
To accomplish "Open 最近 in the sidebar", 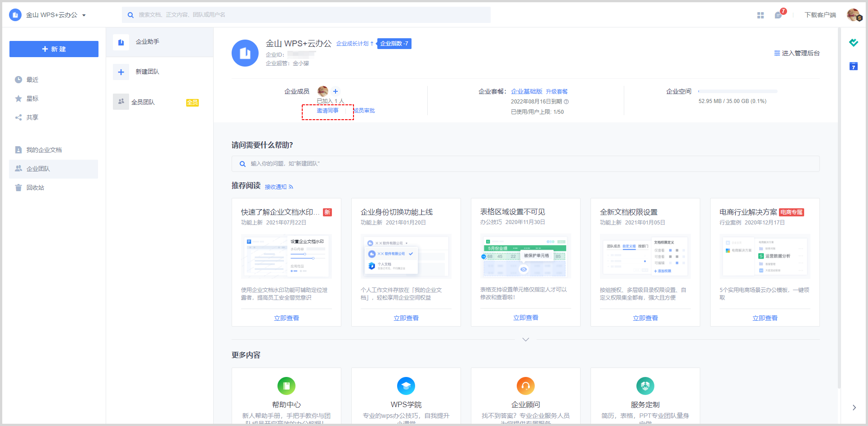I will click(54, 80).
